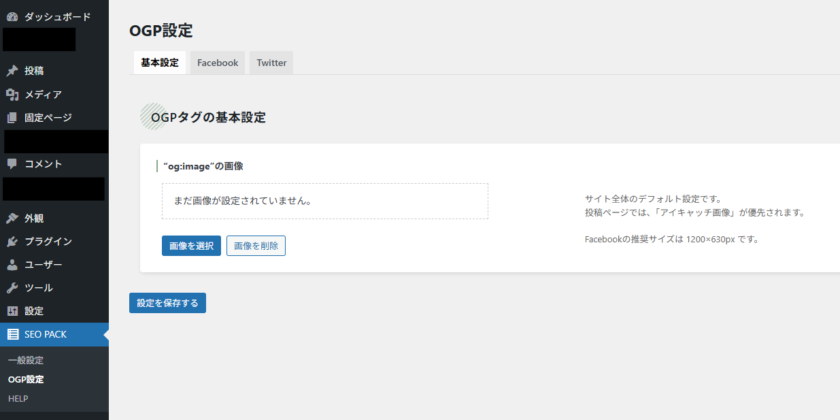Click the Comments speech bubble icon
The image size is (840, 420).
tap(12, 164)
